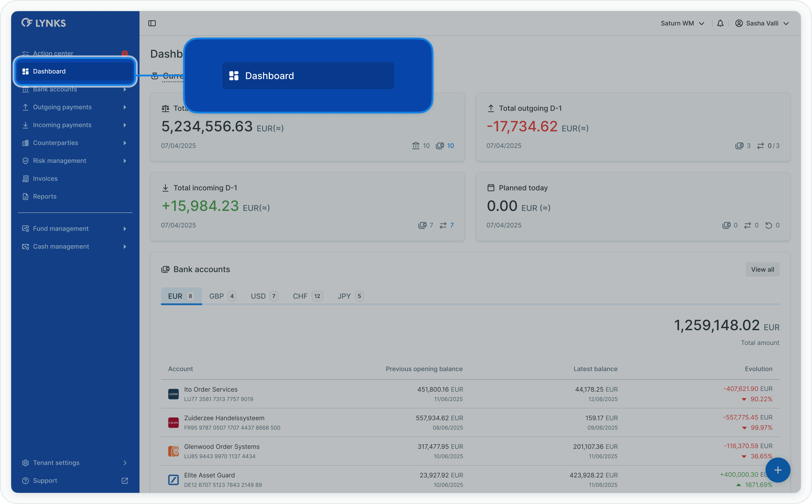
Task: Click the View all button
Action: point(762,269)
